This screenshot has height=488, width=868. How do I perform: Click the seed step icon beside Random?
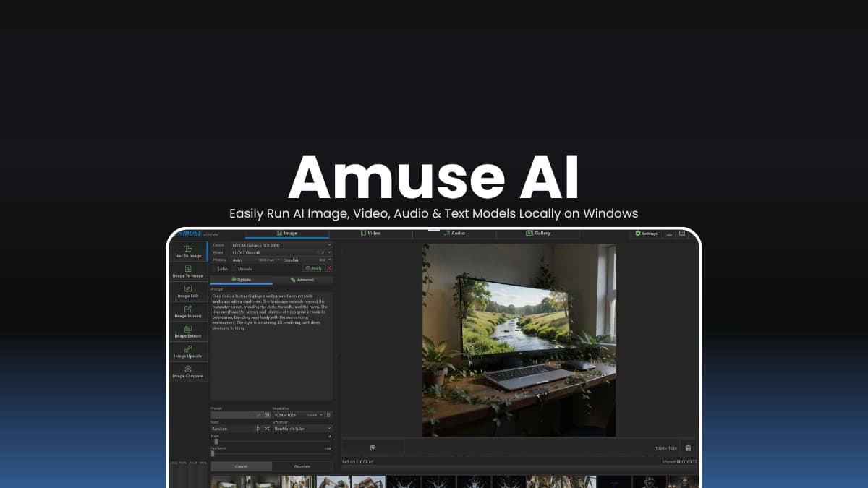point(258,429)
